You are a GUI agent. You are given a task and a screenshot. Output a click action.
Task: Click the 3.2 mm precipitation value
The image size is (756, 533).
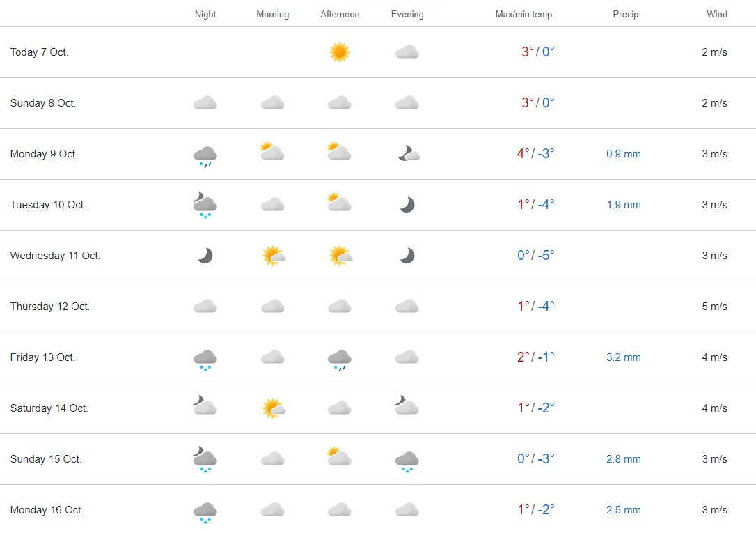623,357
